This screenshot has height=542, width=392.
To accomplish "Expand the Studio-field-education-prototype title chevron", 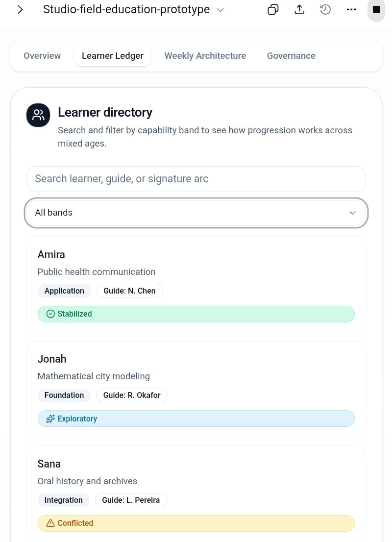I will (x=220, y=9).
